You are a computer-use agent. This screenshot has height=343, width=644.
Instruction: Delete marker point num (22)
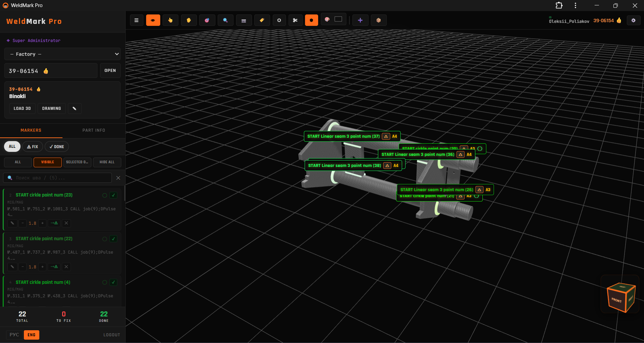tap(66, 267)
